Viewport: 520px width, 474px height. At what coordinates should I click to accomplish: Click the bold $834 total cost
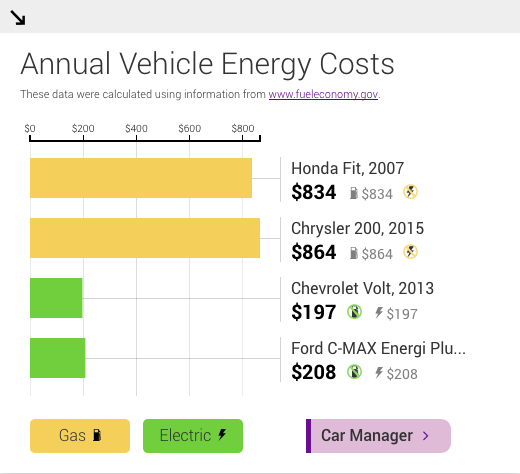[314, 192]
